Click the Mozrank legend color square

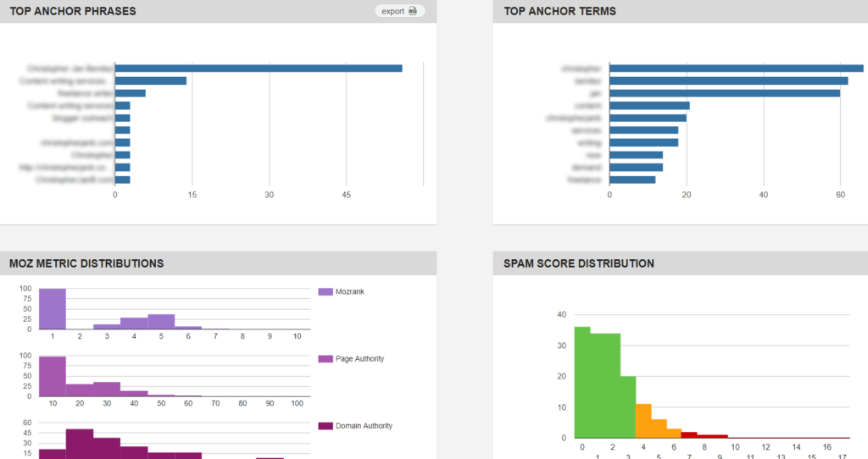pos(325,291)
